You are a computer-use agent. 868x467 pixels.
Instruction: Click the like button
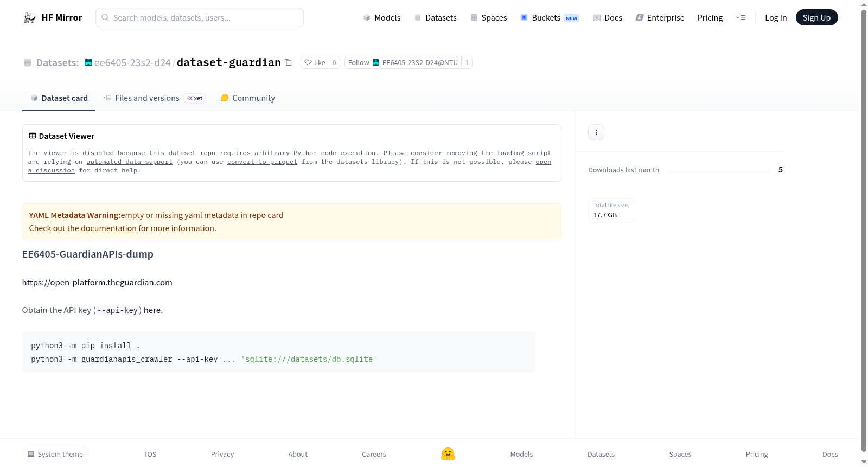coord(315,62)
